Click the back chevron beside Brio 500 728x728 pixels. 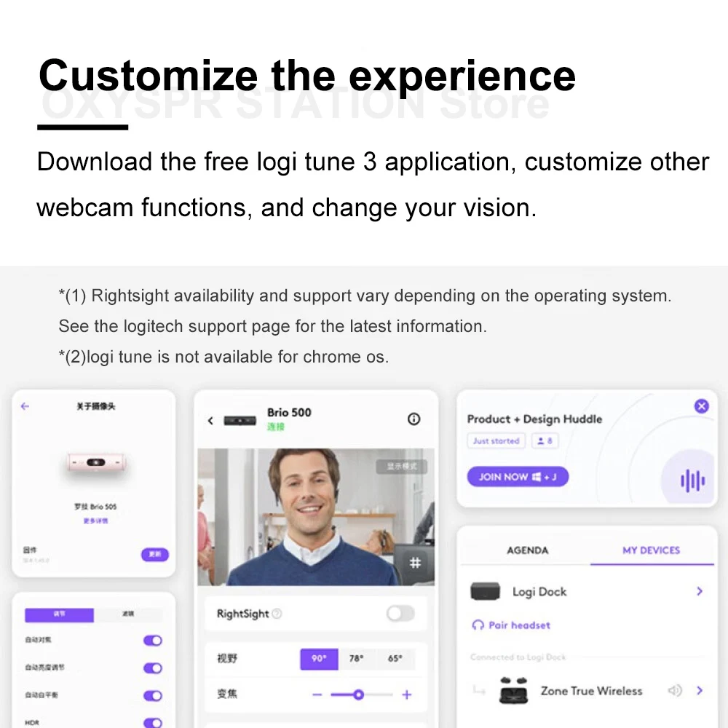(210, 421)
